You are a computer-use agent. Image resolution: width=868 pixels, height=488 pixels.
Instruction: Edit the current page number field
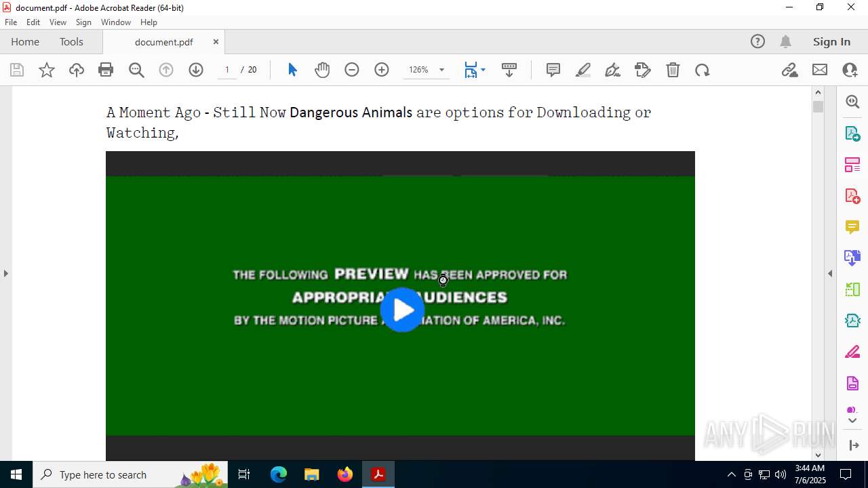tap(227, 70)
